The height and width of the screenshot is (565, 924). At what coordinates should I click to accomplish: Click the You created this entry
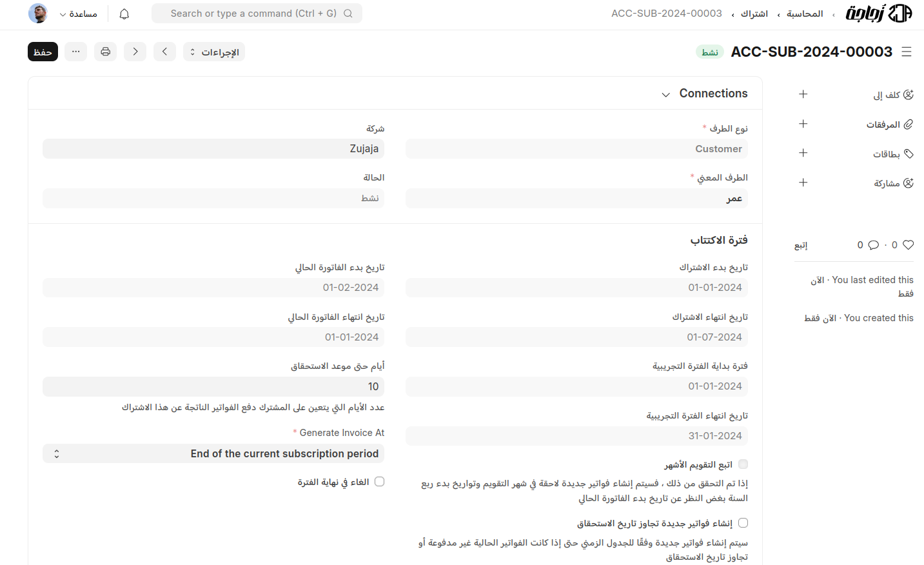(x=859, y=318)
